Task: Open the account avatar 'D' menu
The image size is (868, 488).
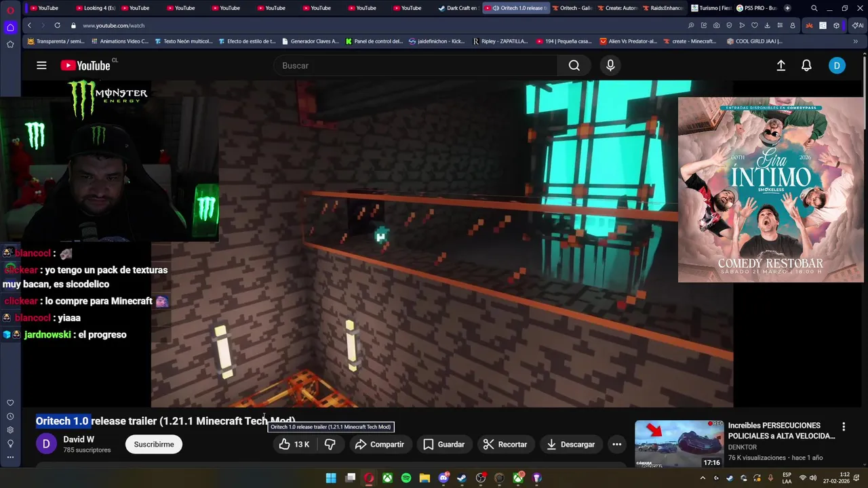Action: tap(837, 66)
